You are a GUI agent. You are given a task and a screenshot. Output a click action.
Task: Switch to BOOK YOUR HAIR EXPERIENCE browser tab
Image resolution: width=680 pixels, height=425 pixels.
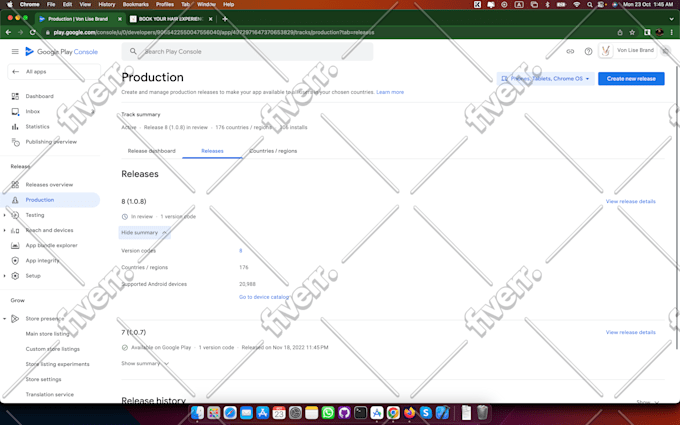click(170, 19)
